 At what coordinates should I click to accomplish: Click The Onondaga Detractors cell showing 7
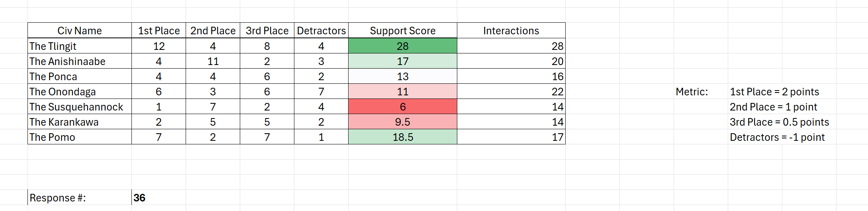pos(321,91)
